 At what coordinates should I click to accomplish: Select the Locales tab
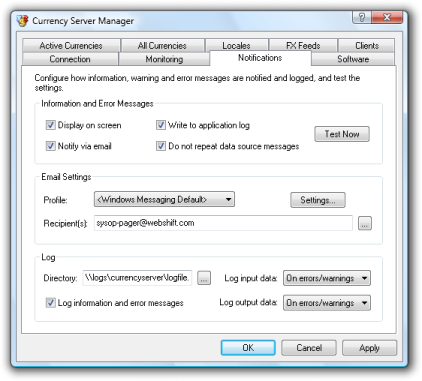(x=236, y=46)
